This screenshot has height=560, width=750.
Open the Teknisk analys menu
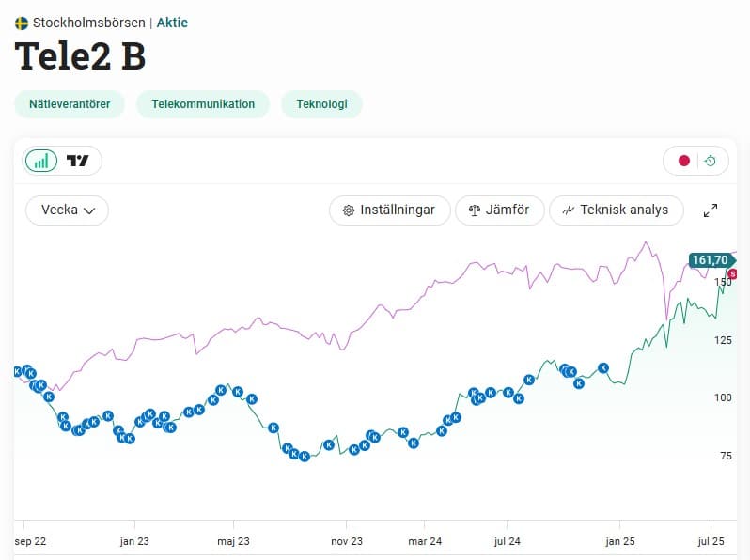[615, 210]
